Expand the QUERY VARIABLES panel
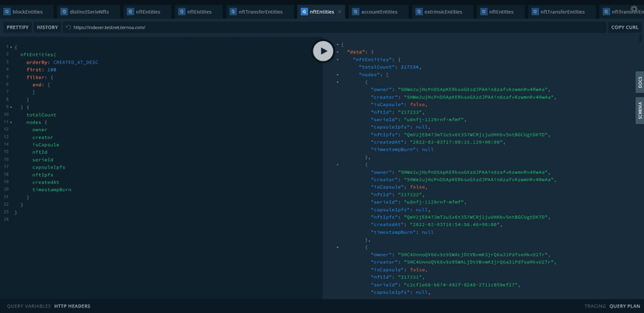 click(x=28, y=306)
